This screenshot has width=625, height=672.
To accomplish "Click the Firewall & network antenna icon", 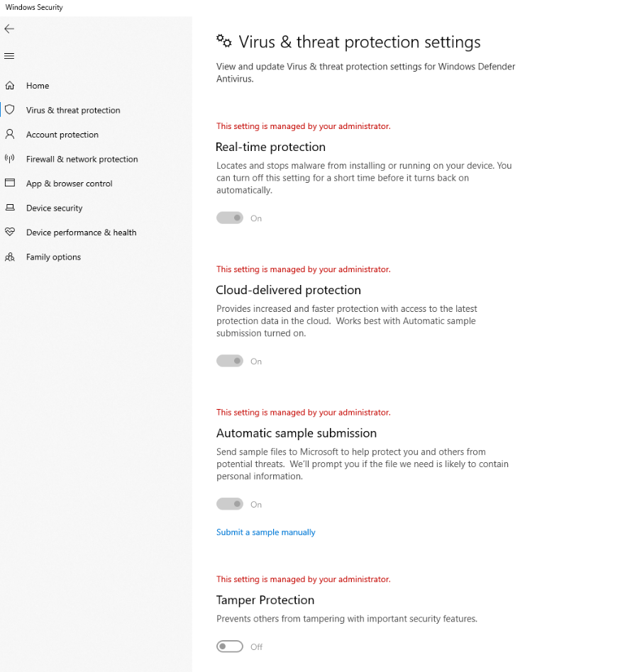I will tap(10, 159).
